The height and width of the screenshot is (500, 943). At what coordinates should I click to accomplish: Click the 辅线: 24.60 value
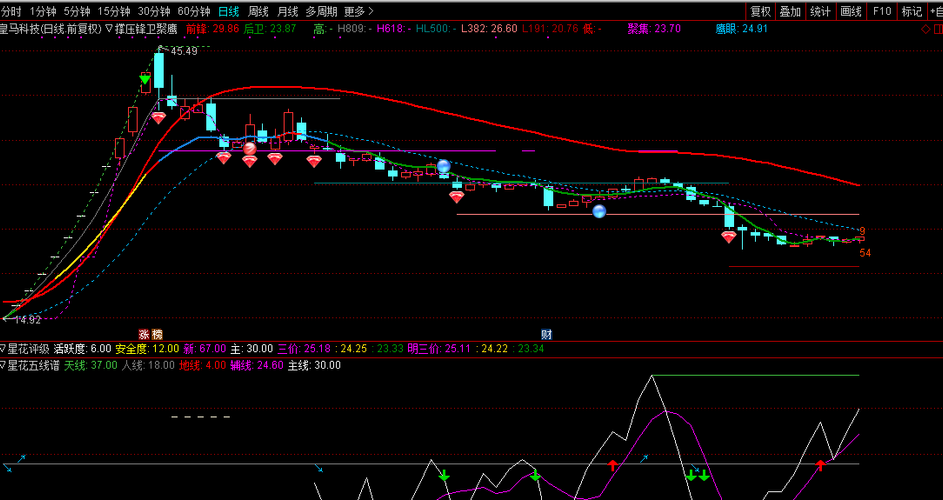point(257,365)
